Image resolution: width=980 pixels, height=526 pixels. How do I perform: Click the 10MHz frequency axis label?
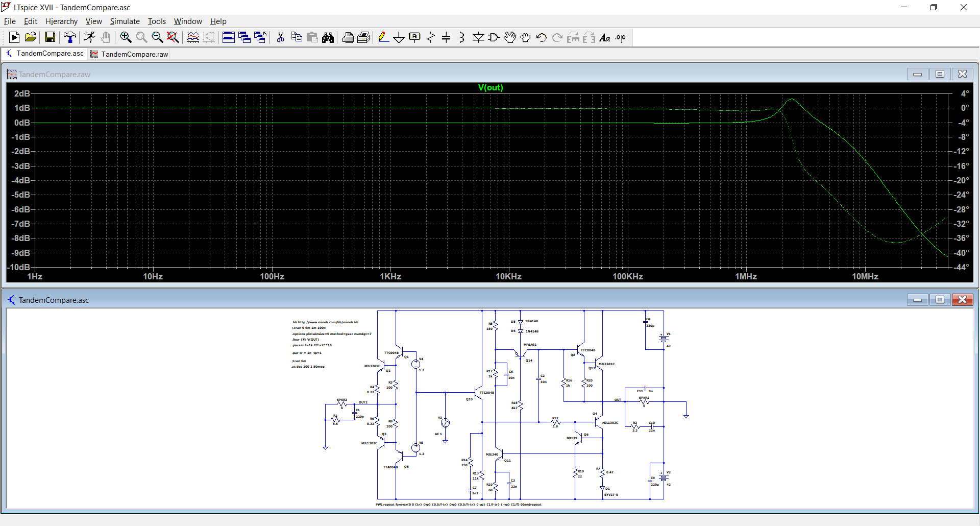[865, 276]
